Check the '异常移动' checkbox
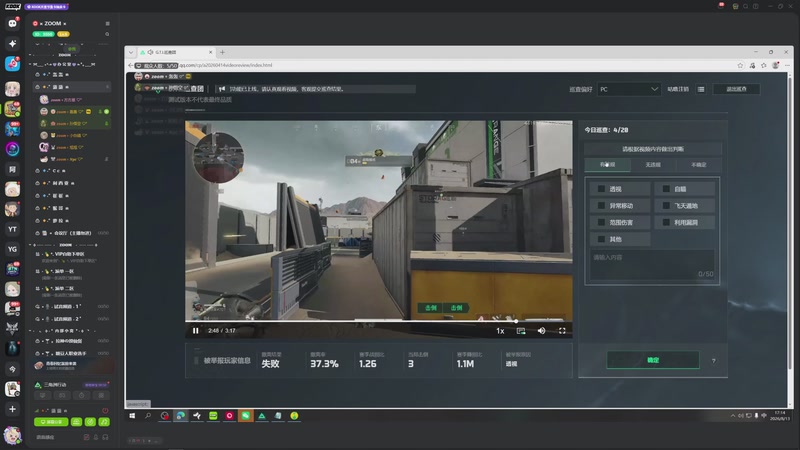This screenshot has width=800, height=450. [x=601, y=206]
